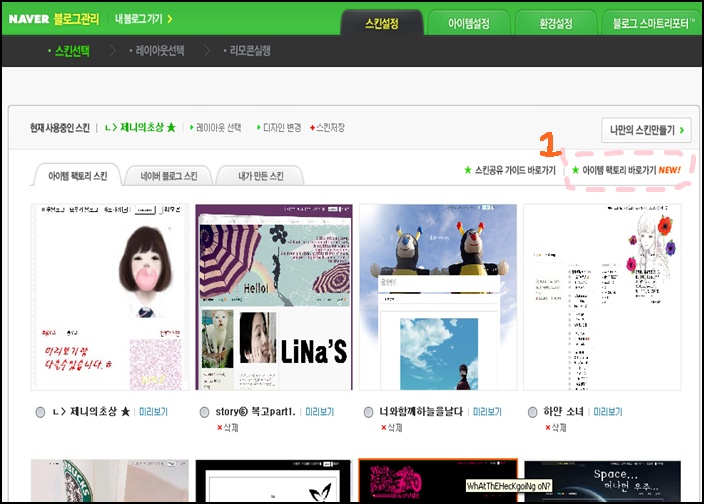The width and height of the screenshot is (704, 504).
Task: Select radio button for 너와함께하늘을날다
Action: click(369, 412)
